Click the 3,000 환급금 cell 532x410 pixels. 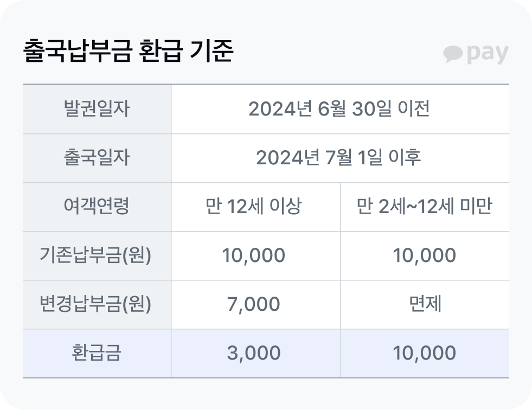(x=254, y=353)
